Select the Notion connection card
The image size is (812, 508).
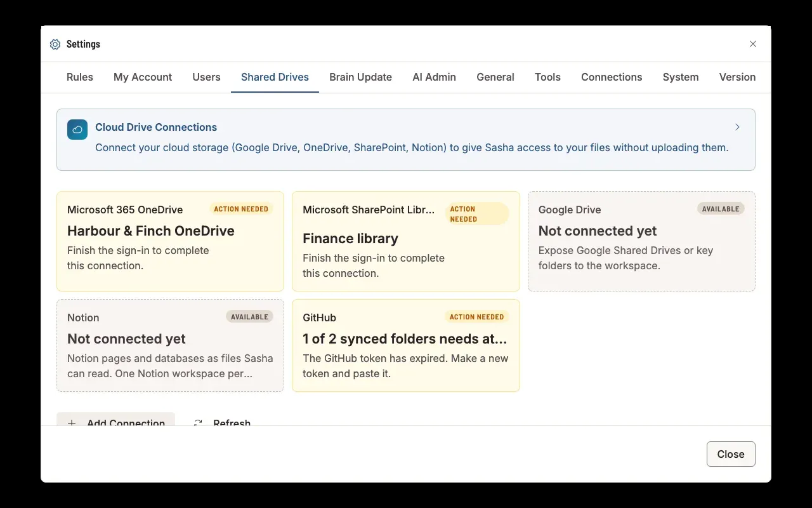(x=170, y=345)
